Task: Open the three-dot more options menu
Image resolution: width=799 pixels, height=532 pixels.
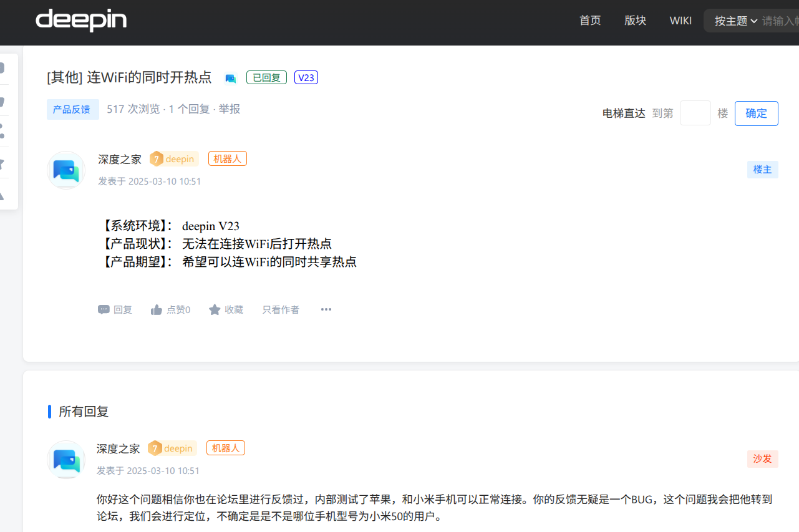Action: [326, 309]
